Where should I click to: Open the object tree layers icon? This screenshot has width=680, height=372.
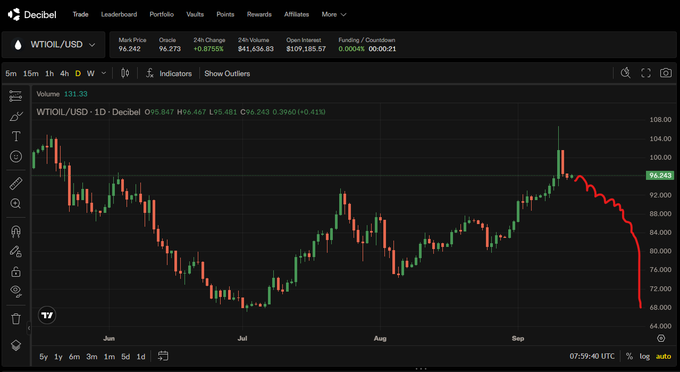[16, 346]
